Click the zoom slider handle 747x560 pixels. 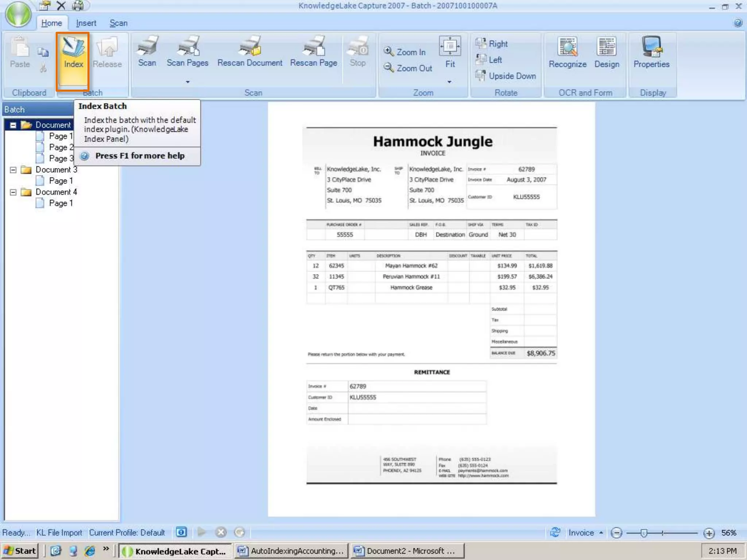[x=644, y=533]
